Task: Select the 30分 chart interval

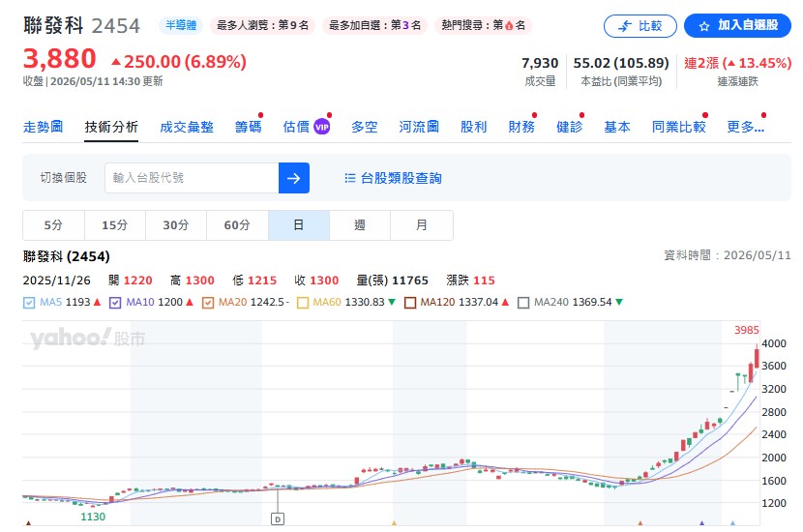Action: pyautogui.click(x=176, y=225)
